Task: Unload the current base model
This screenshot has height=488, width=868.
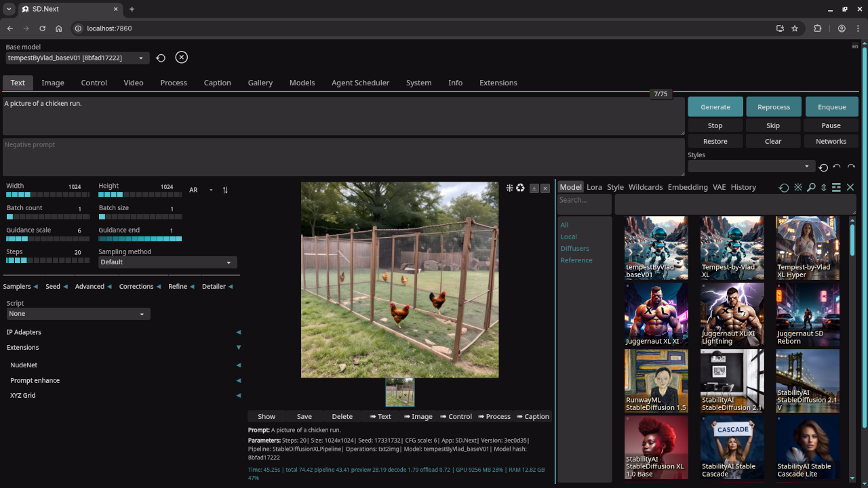Action: (x=181, y=58)
